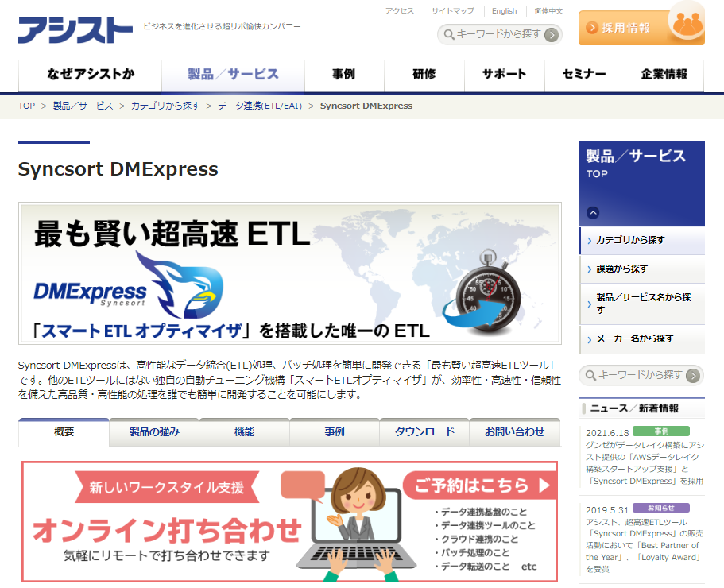Click Syncsort DMExpress page title
The height and width of the screenshot is (588, 724).
tap(118, 169)
